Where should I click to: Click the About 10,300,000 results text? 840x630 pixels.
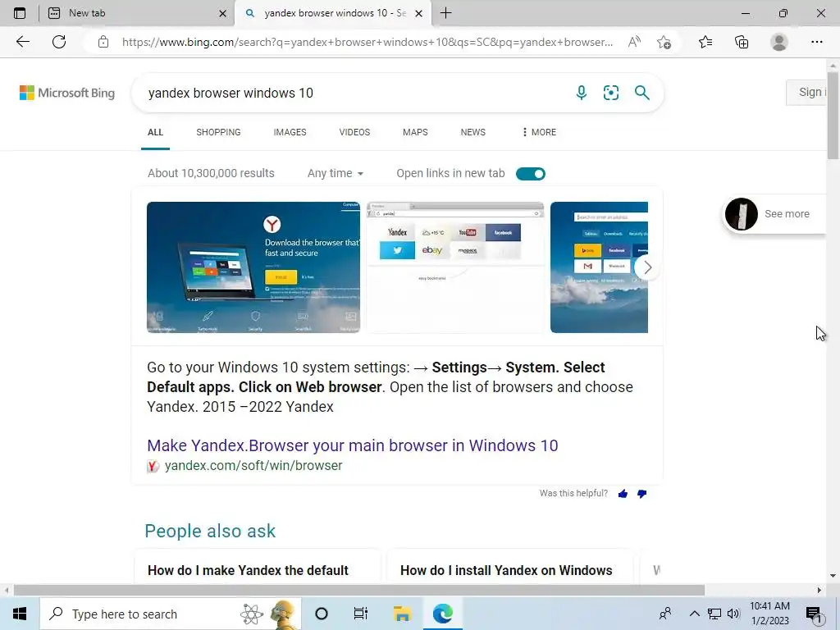pos(211,174)
